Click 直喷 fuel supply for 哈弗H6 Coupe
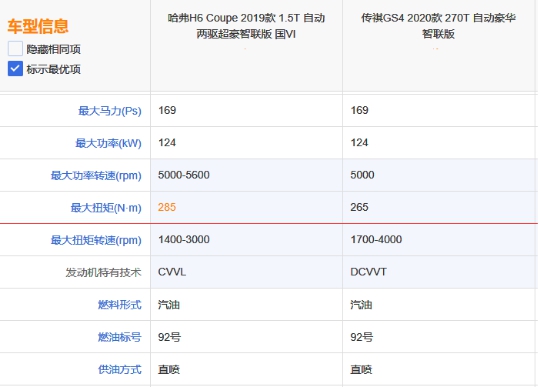The width and height of the screenshot is (540, 387). [x=169, y=369]
